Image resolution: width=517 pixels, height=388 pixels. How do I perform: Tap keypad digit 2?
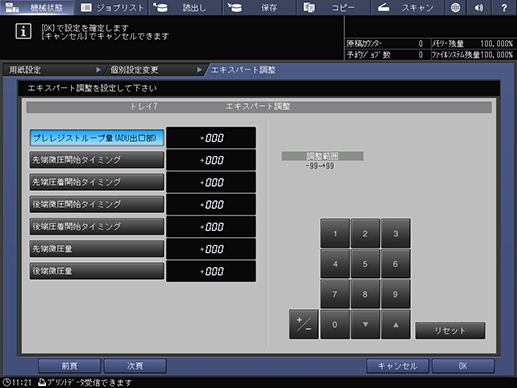[365, 233]
